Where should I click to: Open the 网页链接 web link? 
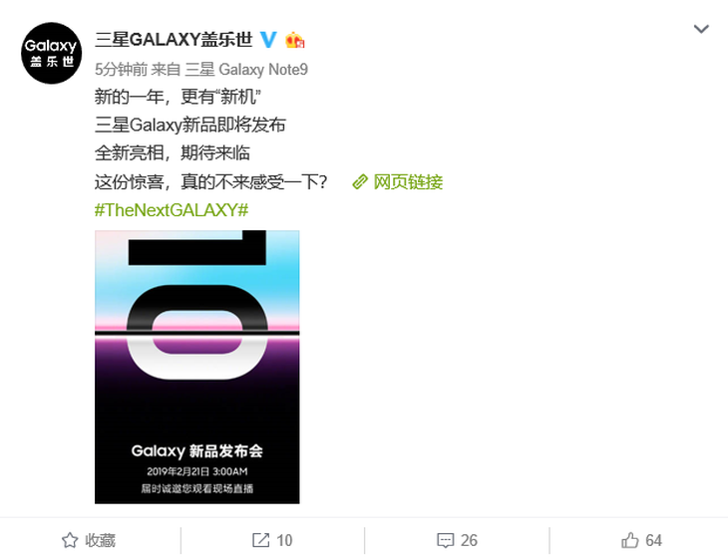point(408,182)
